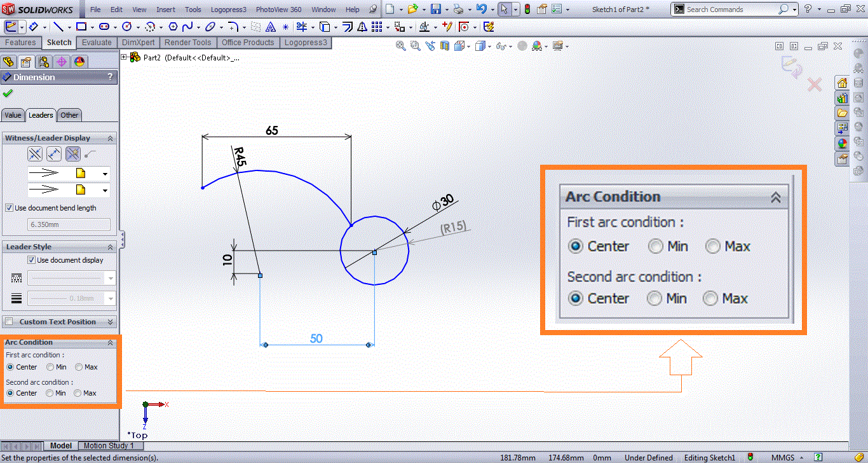Open the Section View tool
The width and height of the screenshot is (868, 463).
pos(444,46)
